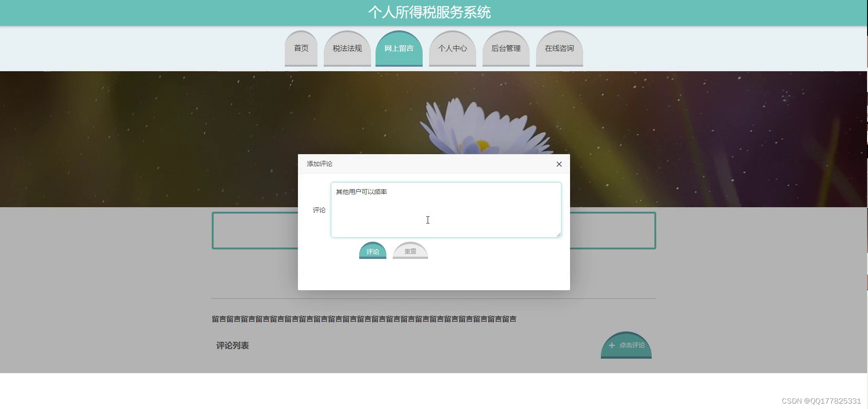Go to the 后台管理 tab
868x409 pixels.
[x=506, y=48]
